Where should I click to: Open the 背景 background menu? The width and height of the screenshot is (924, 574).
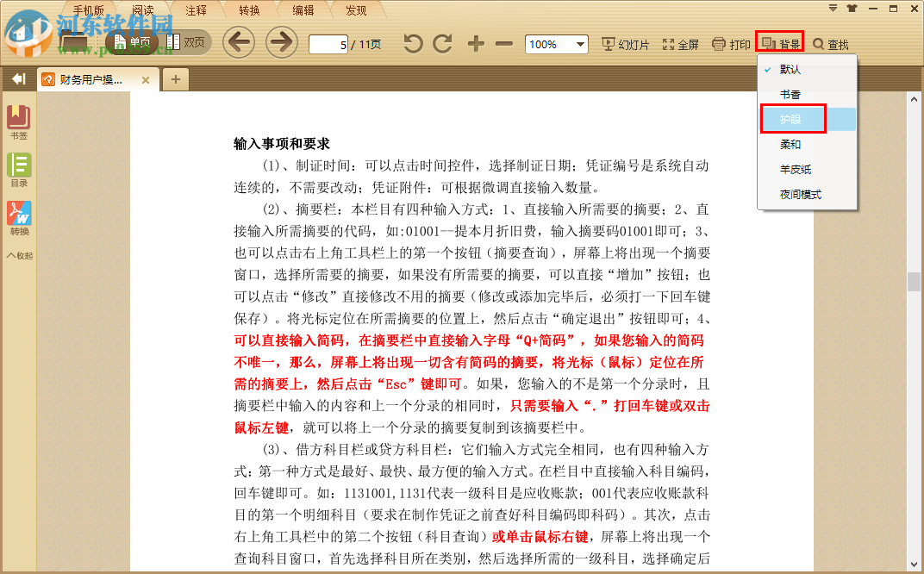click(x=781, y=44)
